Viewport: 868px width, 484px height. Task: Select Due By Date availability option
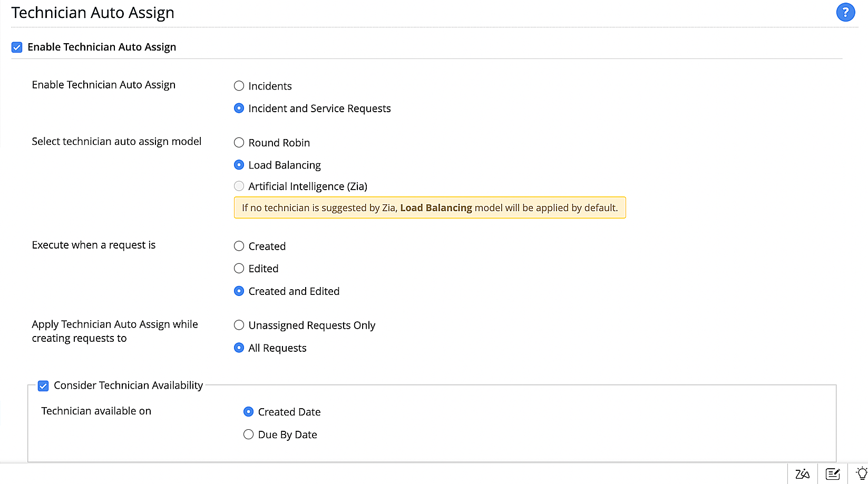pyautogui.click(x=249, y=434)
